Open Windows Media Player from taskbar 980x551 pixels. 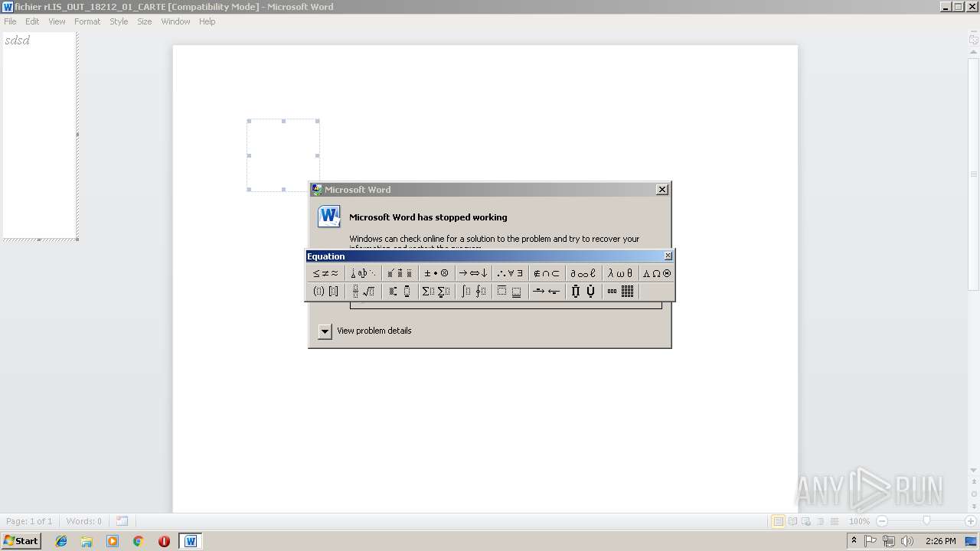coord(113,541)
